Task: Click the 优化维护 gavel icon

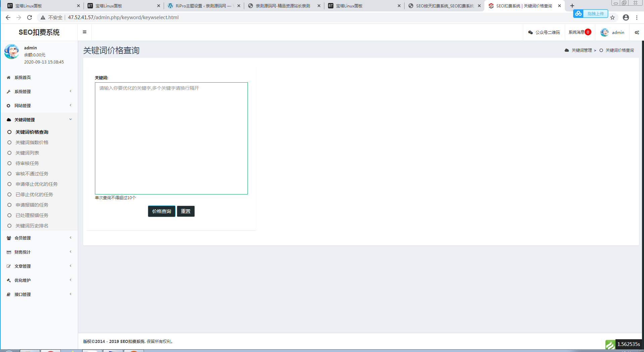Action: [9, 280]
